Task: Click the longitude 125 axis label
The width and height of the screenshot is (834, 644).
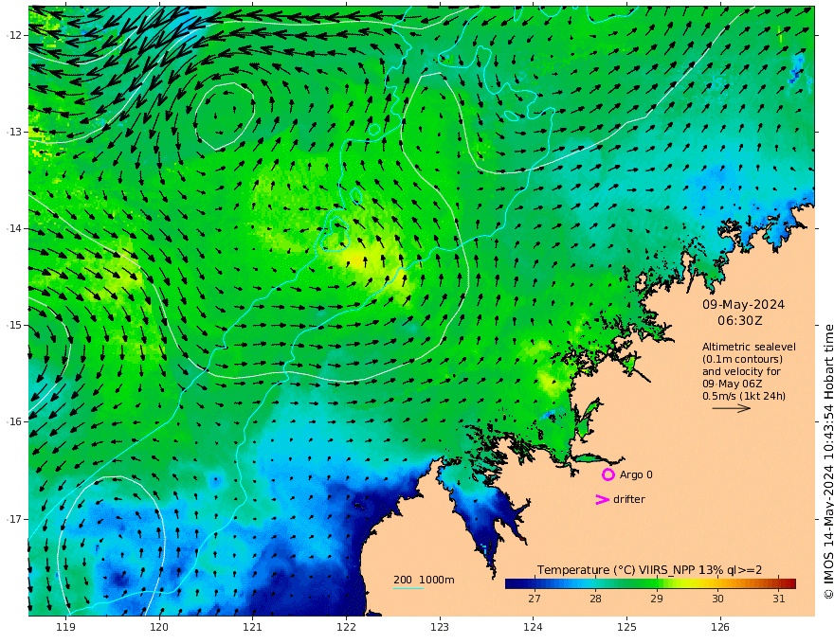Action: pos(626,628)
